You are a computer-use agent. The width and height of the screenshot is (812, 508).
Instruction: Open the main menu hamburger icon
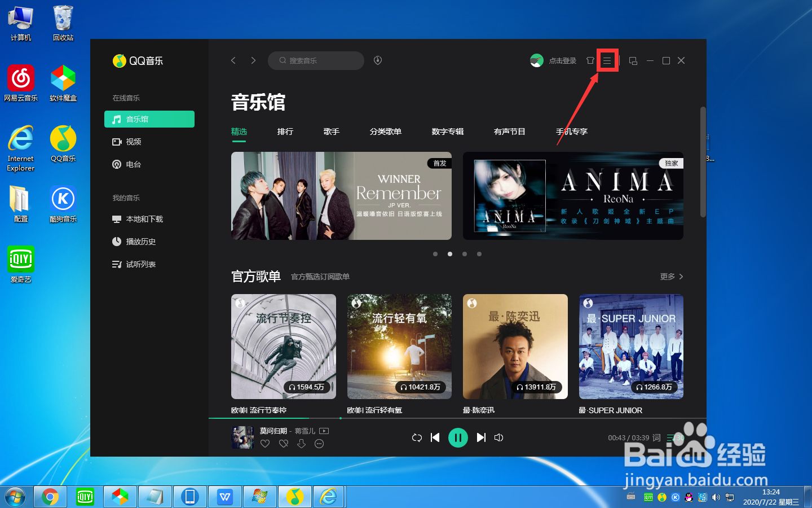[607, 60]
